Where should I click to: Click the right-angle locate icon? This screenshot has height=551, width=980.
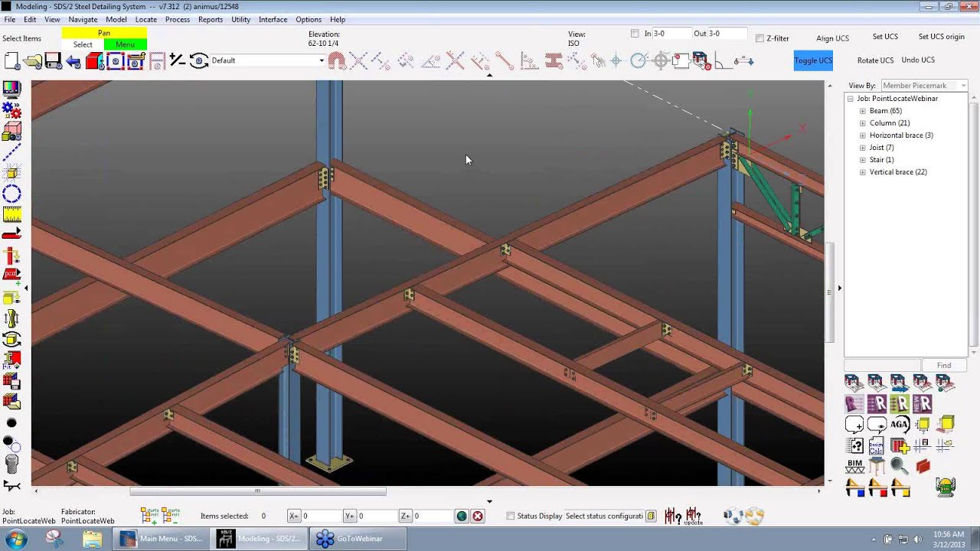tap(722, 61)
